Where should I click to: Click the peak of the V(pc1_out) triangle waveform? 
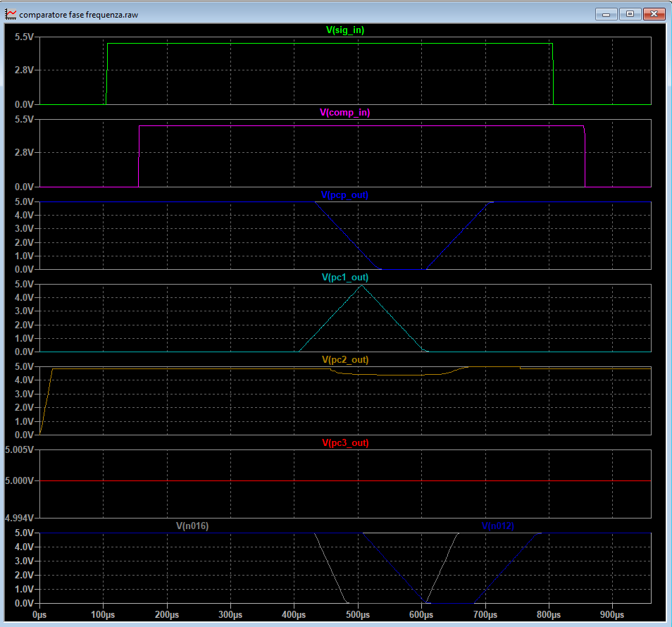(361, 286)
